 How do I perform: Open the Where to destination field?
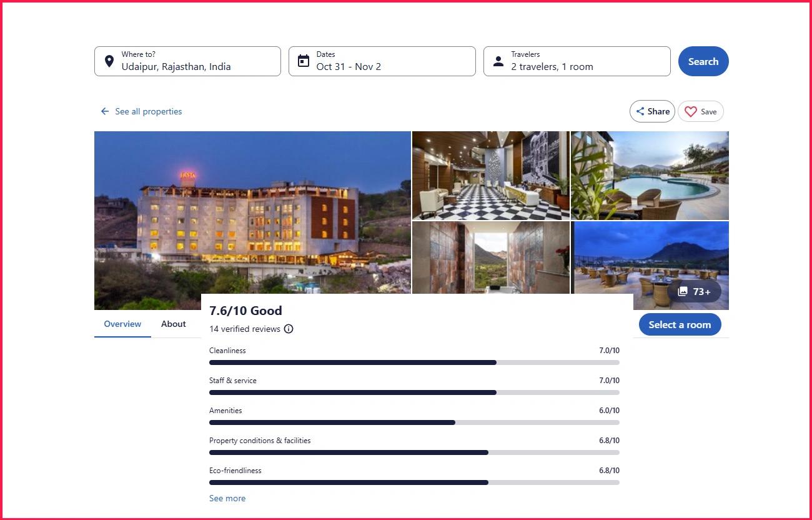tap(194, 61)
